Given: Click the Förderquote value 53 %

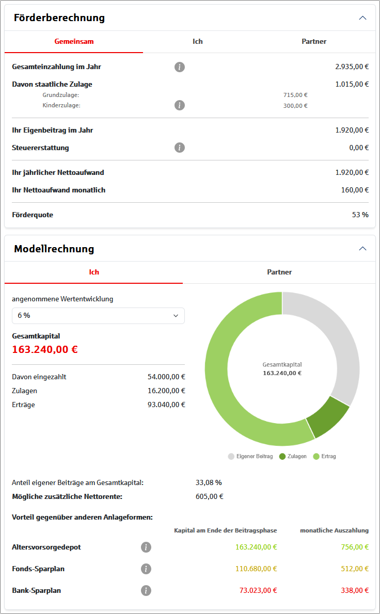Looking at the screenshot, I should (x=360, y=215).
